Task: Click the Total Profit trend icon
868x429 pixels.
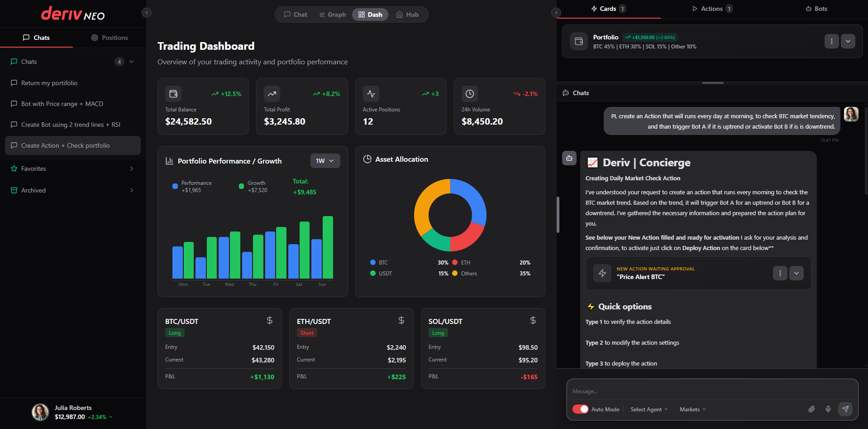Action: 272,94
